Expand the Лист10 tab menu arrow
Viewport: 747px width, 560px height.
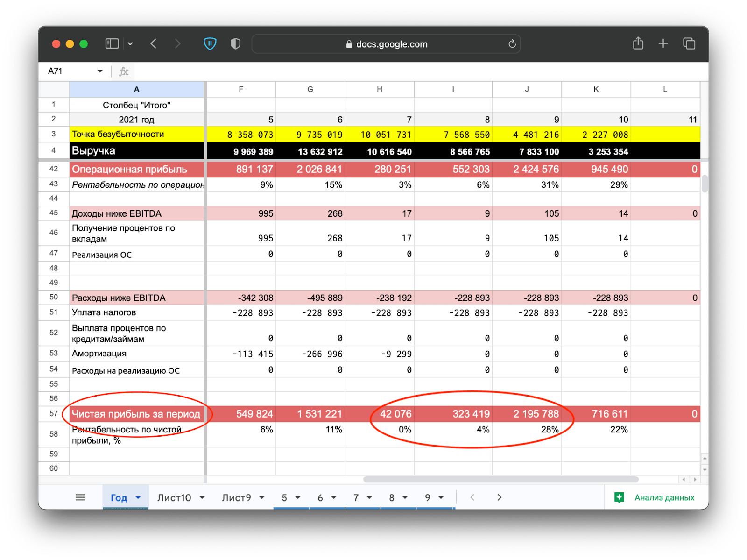coord(202,498)
